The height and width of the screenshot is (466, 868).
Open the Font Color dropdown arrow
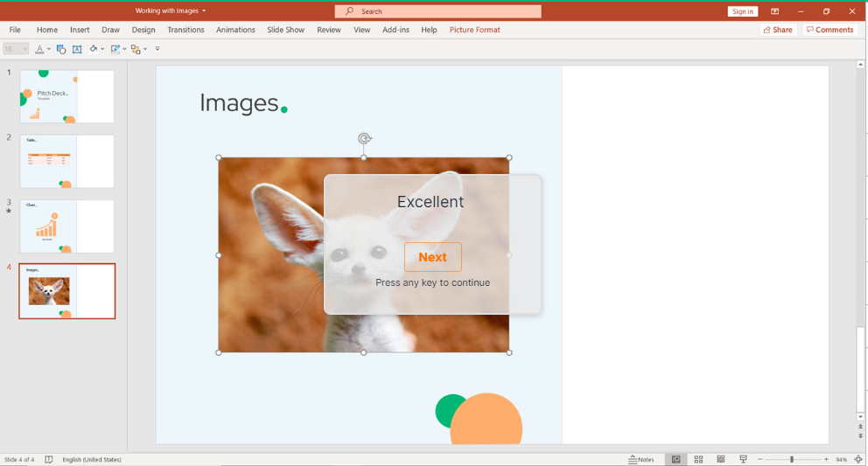tap(49, 49)
